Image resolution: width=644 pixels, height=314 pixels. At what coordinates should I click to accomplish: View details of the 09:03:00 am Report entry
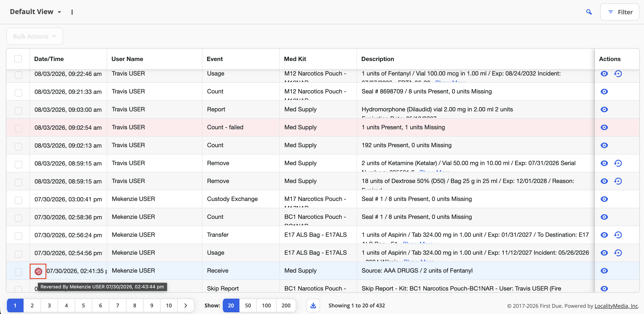[x=604, y=109]
